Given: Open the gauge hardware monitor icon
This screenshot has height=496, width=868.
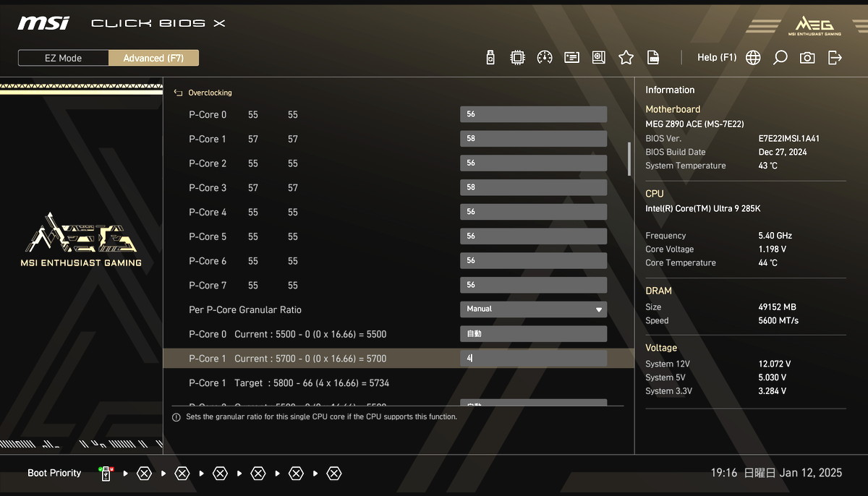Looking at the screenshot, I should pos(545,58).
